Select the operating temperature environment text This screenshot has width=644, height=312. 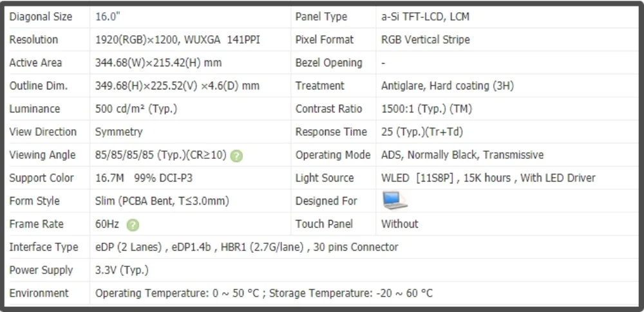click(263, 293)
